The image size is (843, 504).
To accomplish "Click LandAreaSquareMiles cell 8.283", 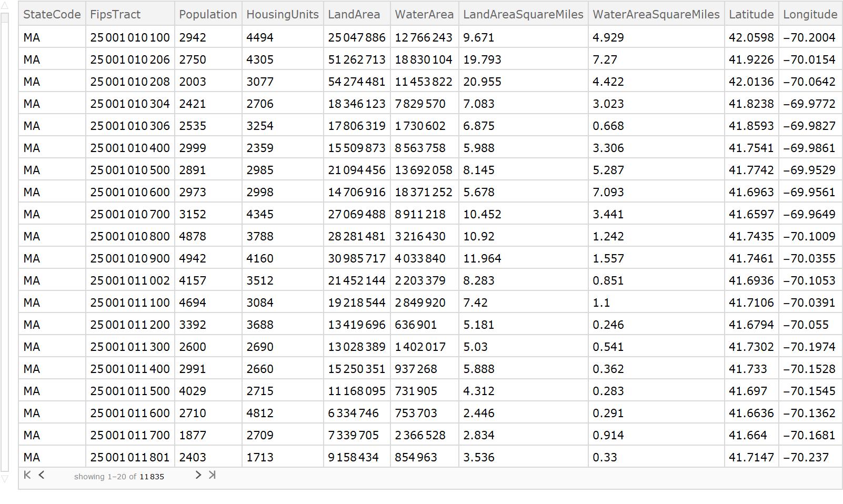I will (523, 280).
